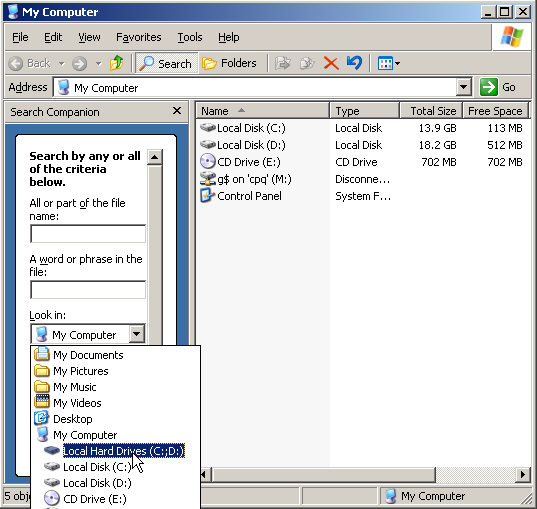The width and height of the screenshot is (537, 509).
Task: Open the Favorites menu
Action: pyautogui.click(x=138, y=37)
